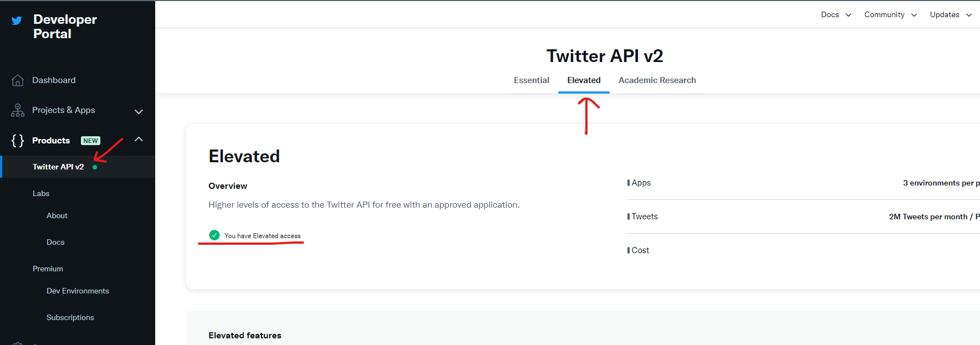Open Dashboard in the sidebar
980x345 pixels.
[54, 80]
